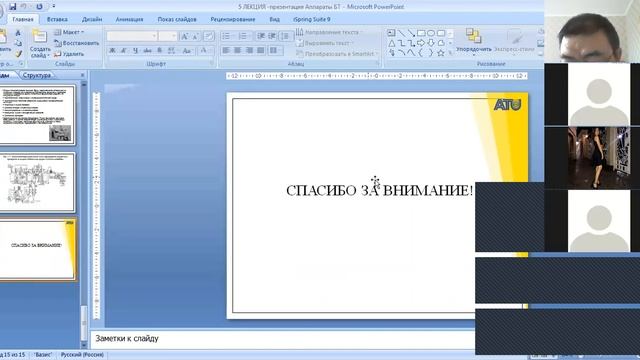Open the Макет layout dropdown
Viewport: 640px width, 360px height.
click(69, 32)
